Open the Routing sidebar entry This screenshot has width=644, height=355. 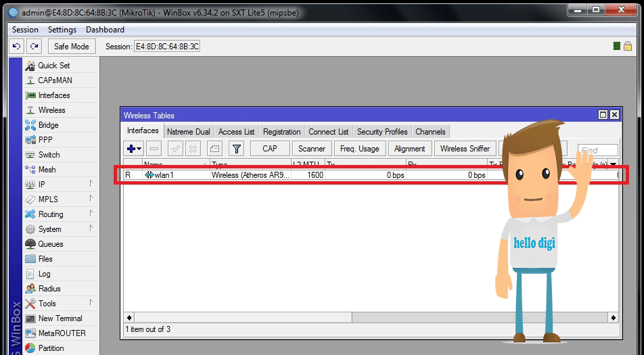pos(62,214)
